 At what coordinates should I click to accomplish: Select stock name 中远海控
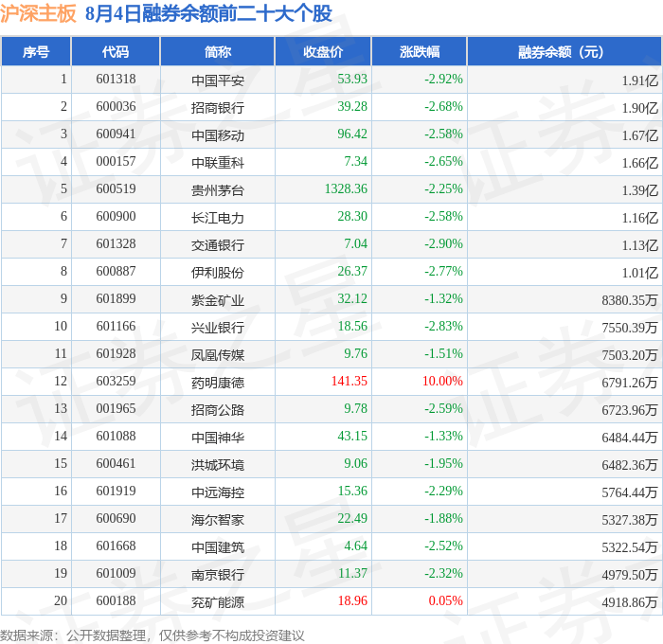[x=217, y=492]
